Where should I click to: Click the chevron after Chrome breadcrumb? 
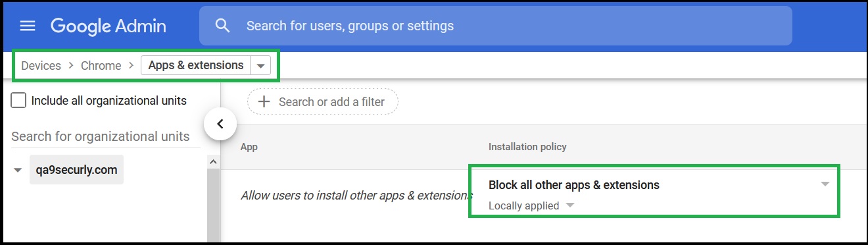[x=131, y=66]
